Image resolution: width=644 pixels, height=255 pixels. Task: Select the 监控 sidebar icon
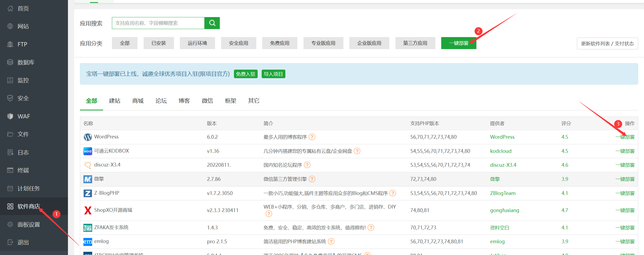10,80
